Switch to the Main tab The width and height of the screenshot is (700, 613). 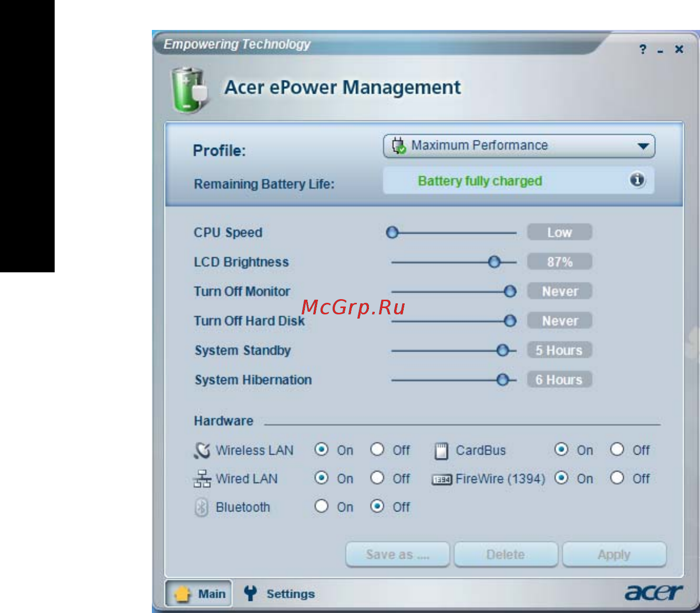(x=199, y=594)
